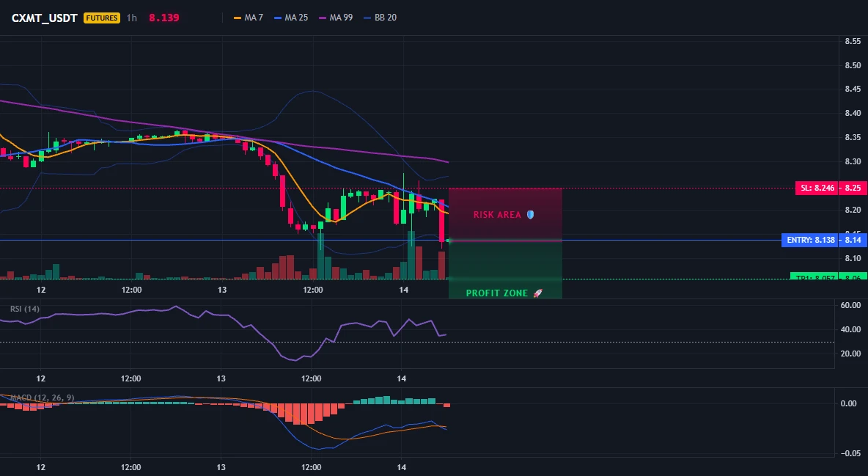Click 8.20 on the price axis
The image size is (868, 476).
tap(853, 210)
